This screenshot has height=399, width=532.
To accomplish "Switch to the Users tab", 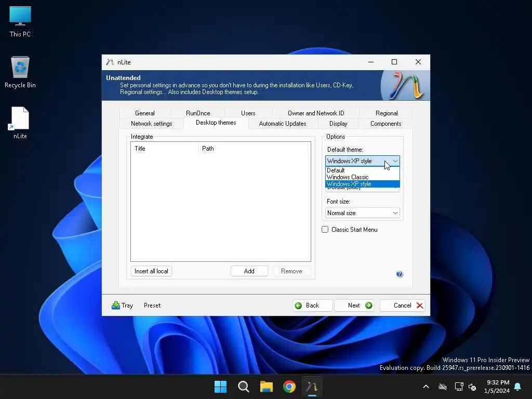I will tap(248, 113).
